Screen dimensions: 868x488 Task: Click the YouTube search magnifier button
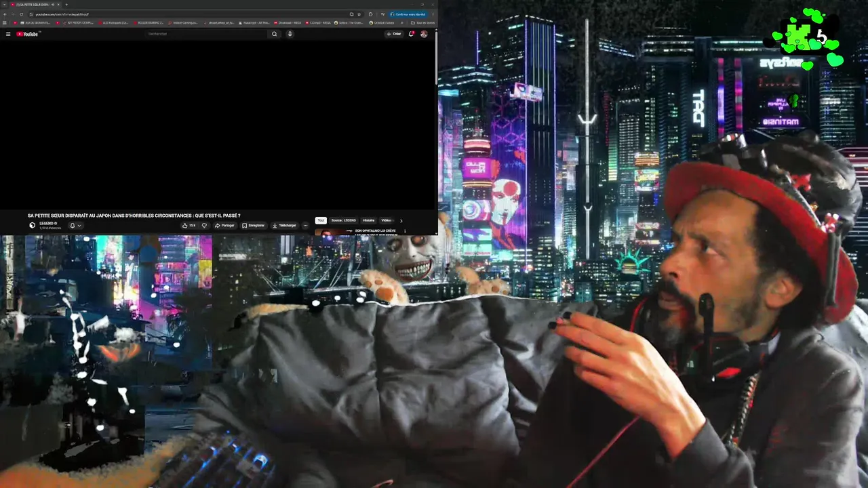pyautogui.click(x=275, y=34)
